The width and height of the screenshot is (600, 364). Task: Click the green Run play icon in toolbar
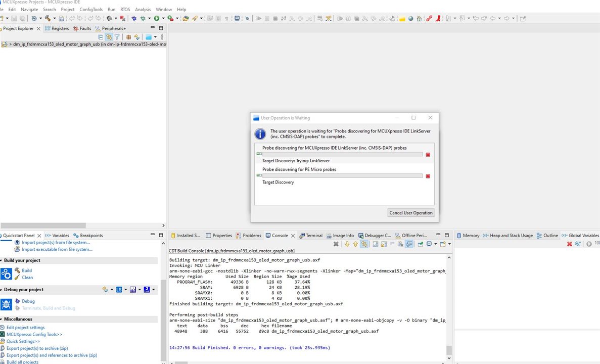click(x=157, y=18)
